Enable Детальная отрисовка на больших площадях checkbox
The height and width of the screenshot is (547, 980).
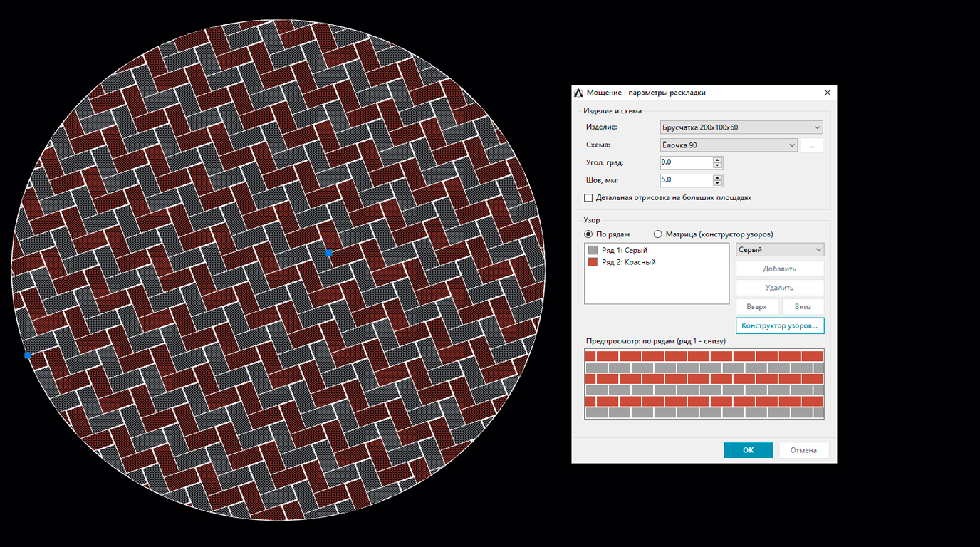588,198
